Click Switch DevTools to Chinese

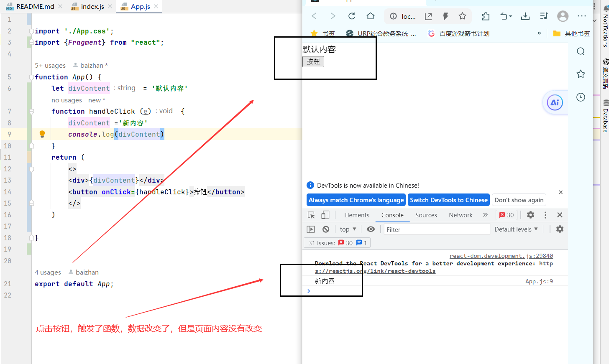(449, 200)
